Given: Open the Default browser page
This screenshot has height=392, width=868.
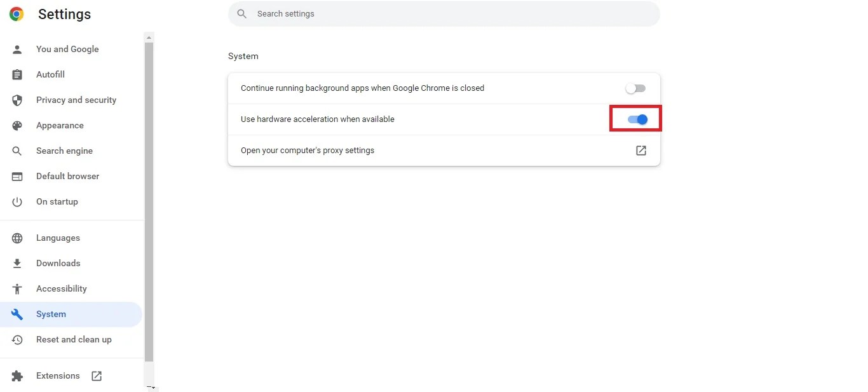Looking at the screenshot, I should (67, 176).
